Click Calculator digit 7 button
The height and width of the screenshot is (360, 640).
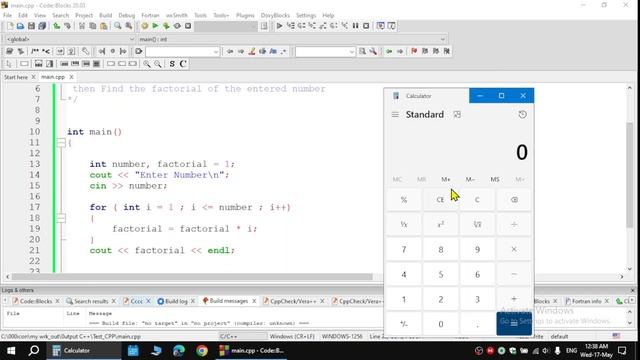pos(404,249)
